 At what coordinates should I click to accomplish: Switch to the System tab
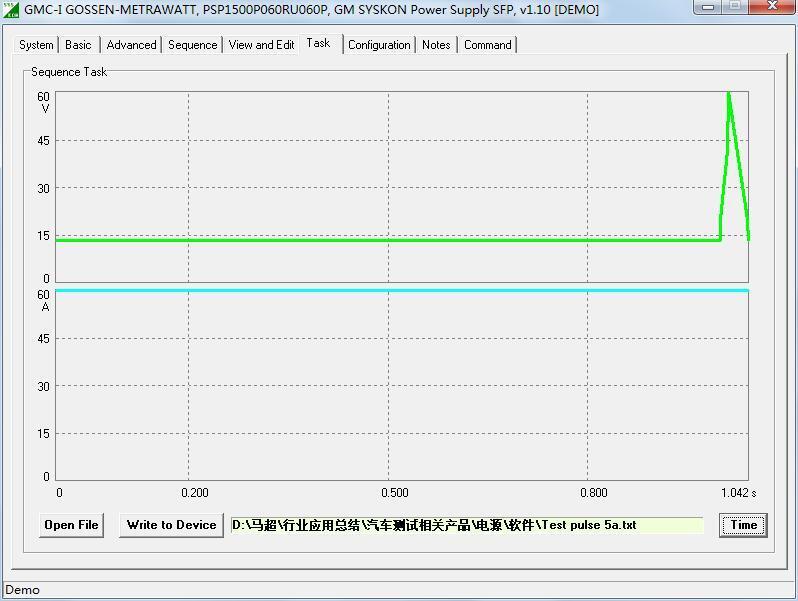tap(36, 45)
